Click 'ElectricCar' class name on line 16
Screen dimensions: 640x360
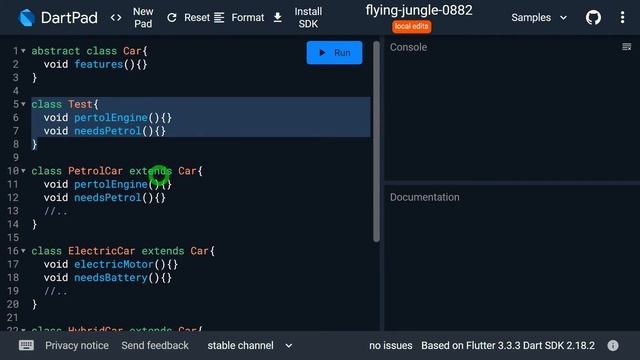101,251
